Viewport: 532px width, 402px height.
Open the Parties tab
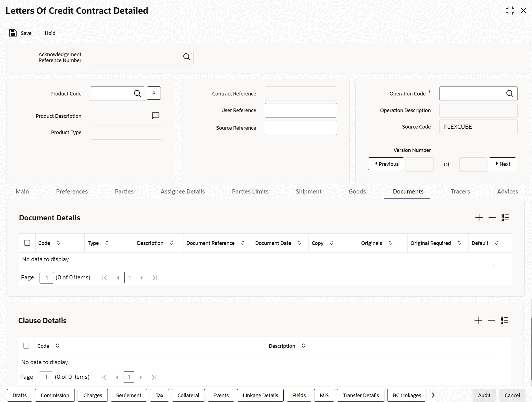[124, 192]
